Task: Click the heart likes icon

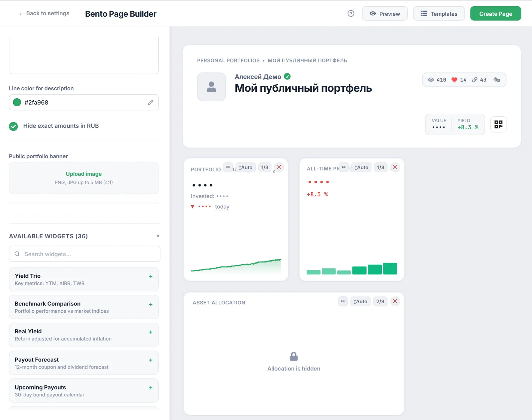Action: tap(454, 80)
